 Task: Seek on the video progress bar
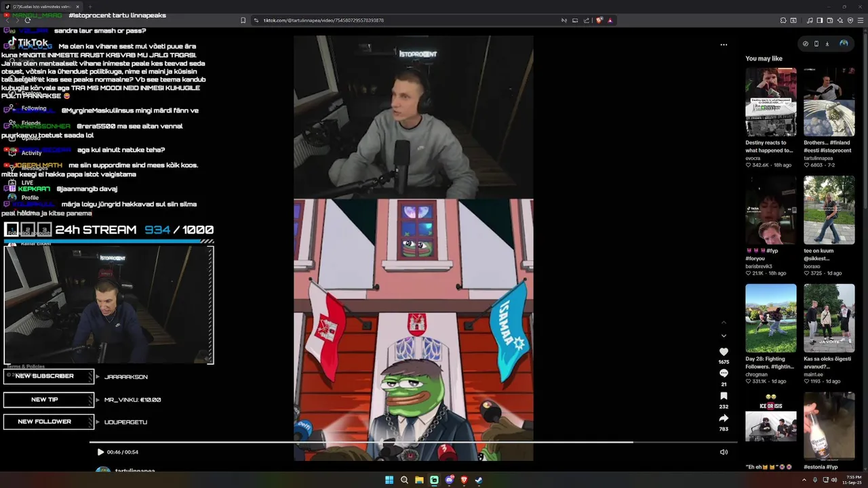point(413,443)
